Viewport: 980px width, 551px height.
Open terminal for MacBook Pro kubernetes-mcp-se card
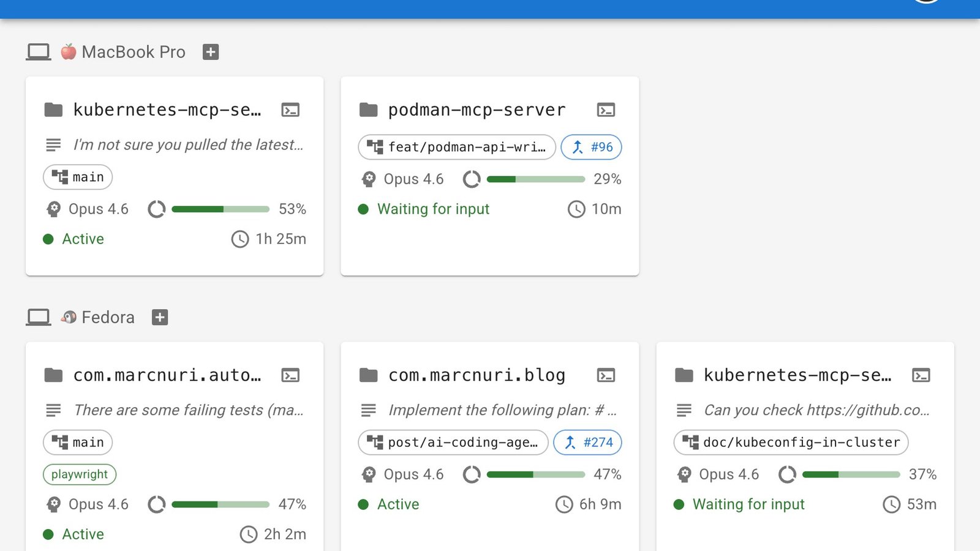pos(290,110)
